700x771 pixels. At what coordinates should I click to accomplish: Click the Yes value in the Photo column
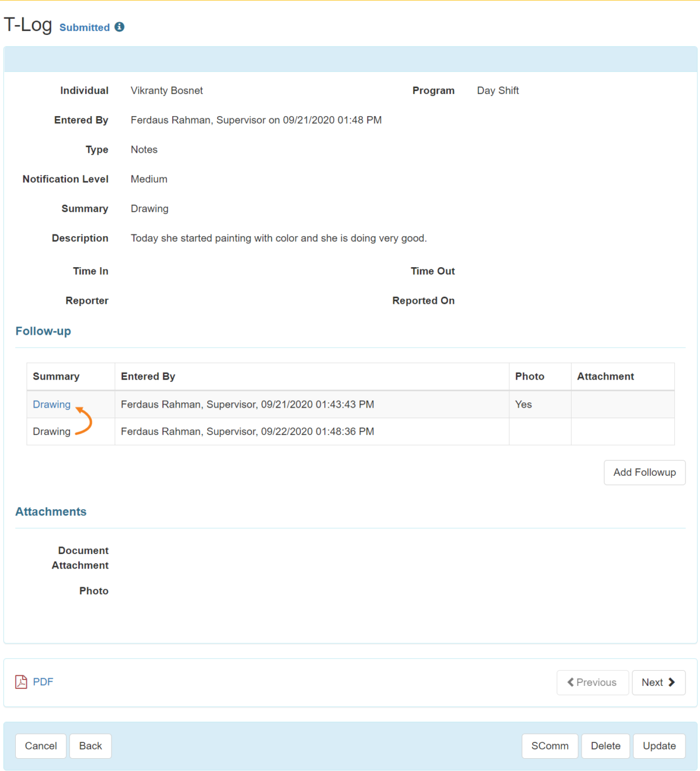point(523,404)
